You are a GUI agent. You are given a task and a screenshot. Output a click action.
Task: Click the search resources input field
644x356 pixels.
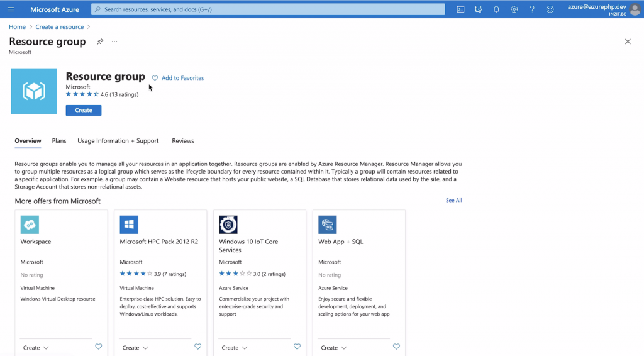click(268, 9)
